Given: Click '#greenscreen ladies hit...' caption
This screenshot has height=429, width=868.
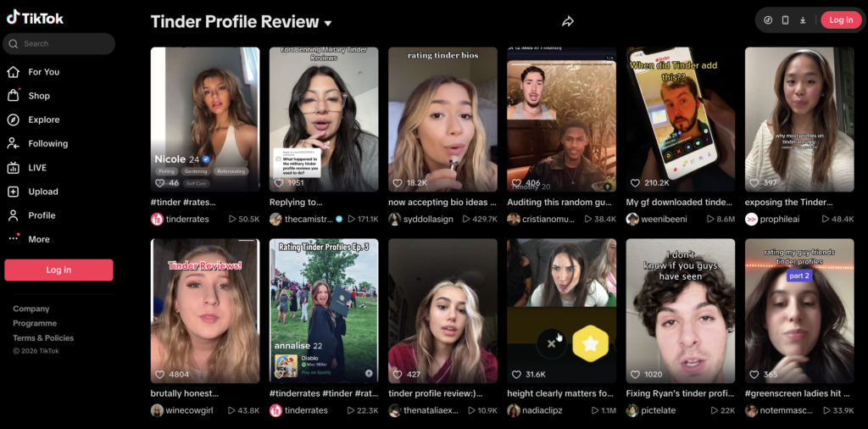Looking at the screenshot, I should [x=797, y=394].
